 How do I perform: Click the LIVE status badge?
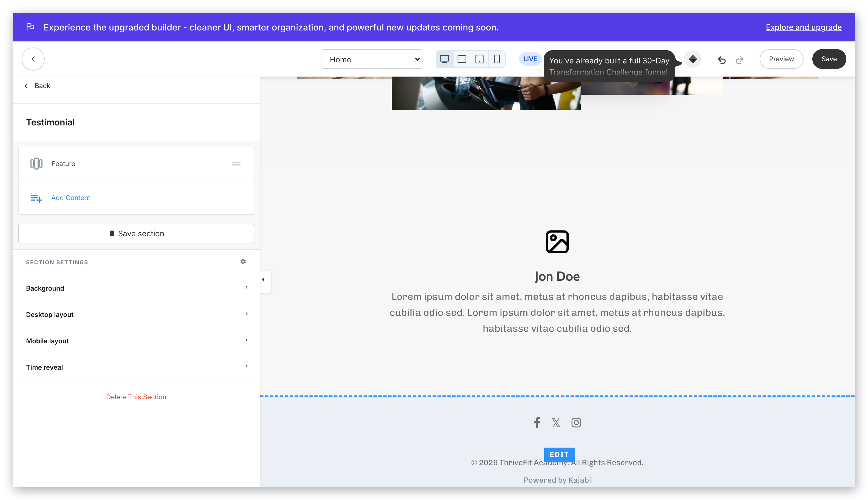pyautogui.click(x=530, y=59)
